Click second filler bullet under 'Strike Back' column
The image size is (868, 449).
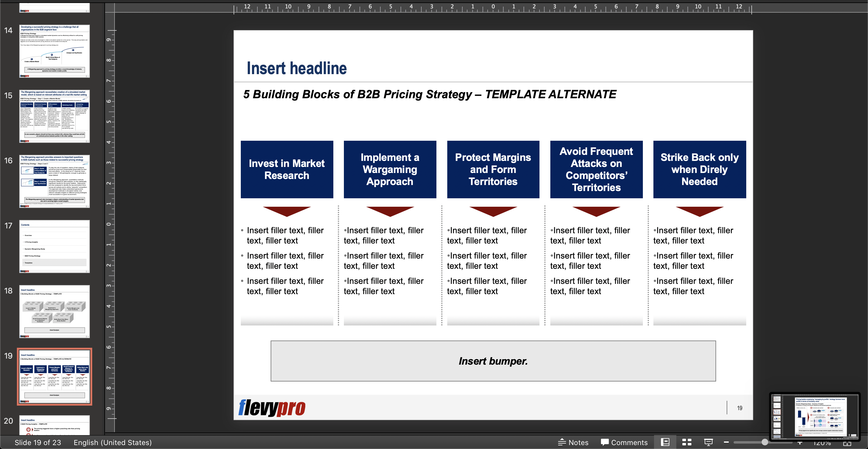click(x=693, y=261)
